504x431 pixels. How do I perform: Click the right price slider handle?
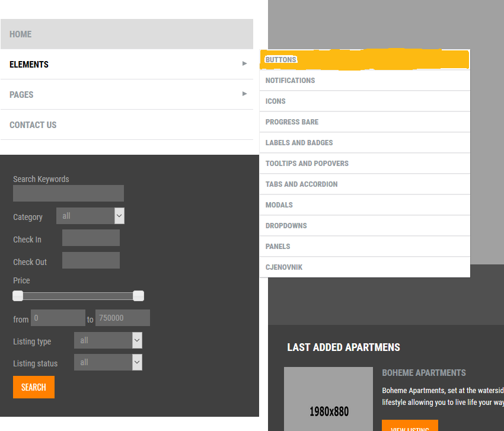click(138, 296)
